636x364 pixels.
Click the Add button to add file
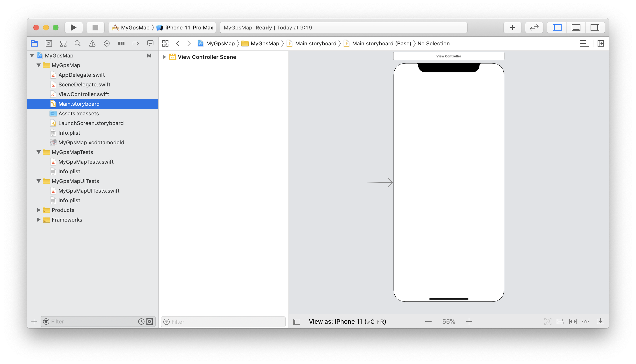34,322
